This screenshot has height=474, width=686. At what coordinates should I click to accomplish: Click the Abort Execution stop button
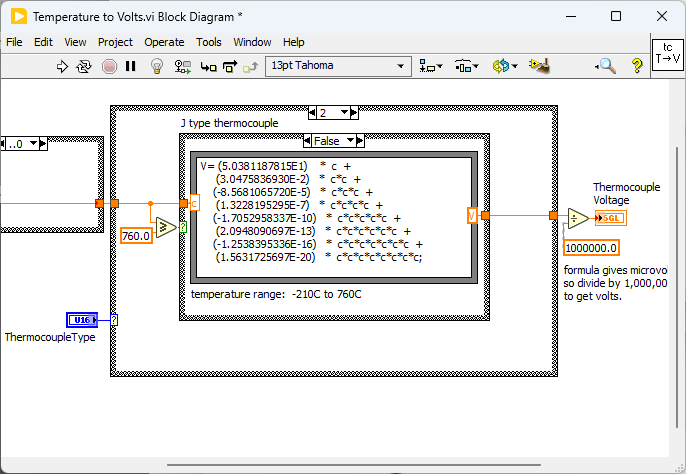pyautogui.click(x=109, y=67)
